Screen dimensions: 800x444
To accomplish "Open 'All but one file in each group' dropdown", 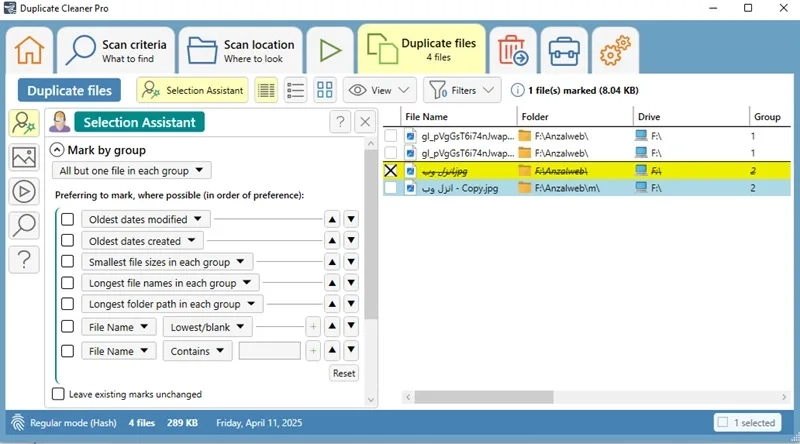I will pyautogui.click(x=132, y=170).
